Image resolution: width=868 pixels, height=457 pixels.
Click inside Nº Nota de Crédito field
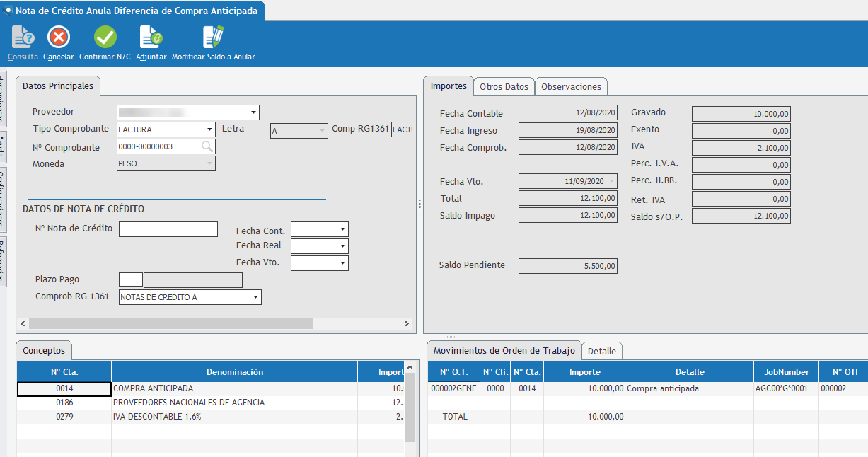tap(168, 229)
